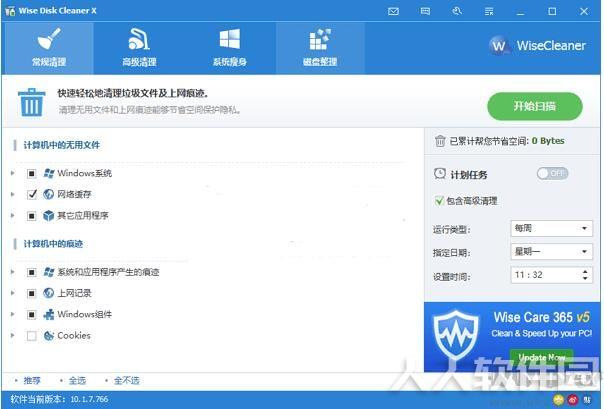Open the menu list icon in title bar
Image resolution: width=604 pixels, height=409 pixels.
pos(489,12)
